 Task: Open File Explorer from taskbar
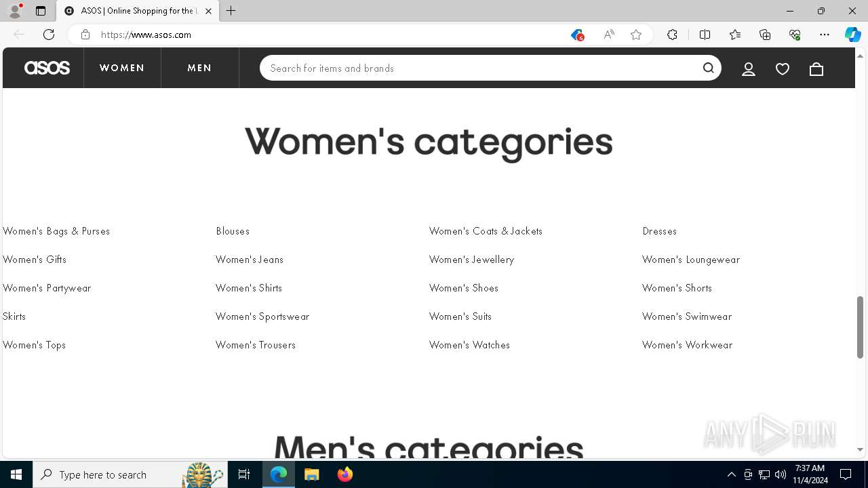(x=312, y=474)
